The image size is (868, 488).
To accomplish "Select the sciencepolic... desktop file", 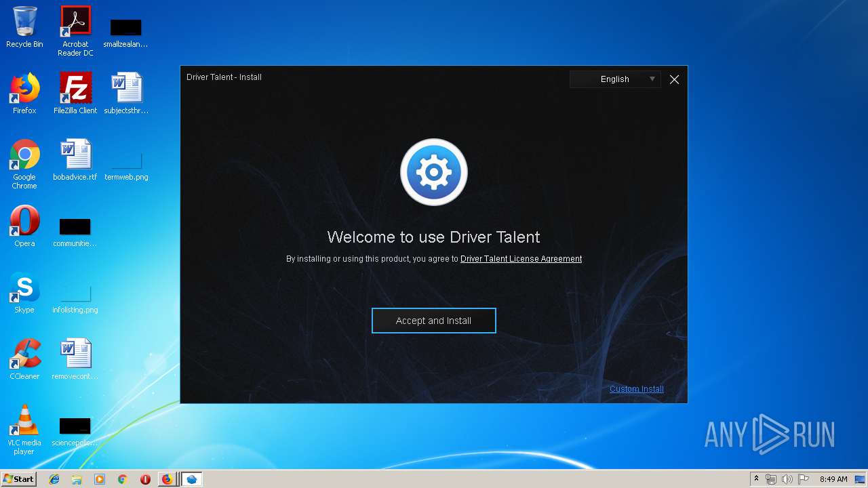I will pos(75,431).
